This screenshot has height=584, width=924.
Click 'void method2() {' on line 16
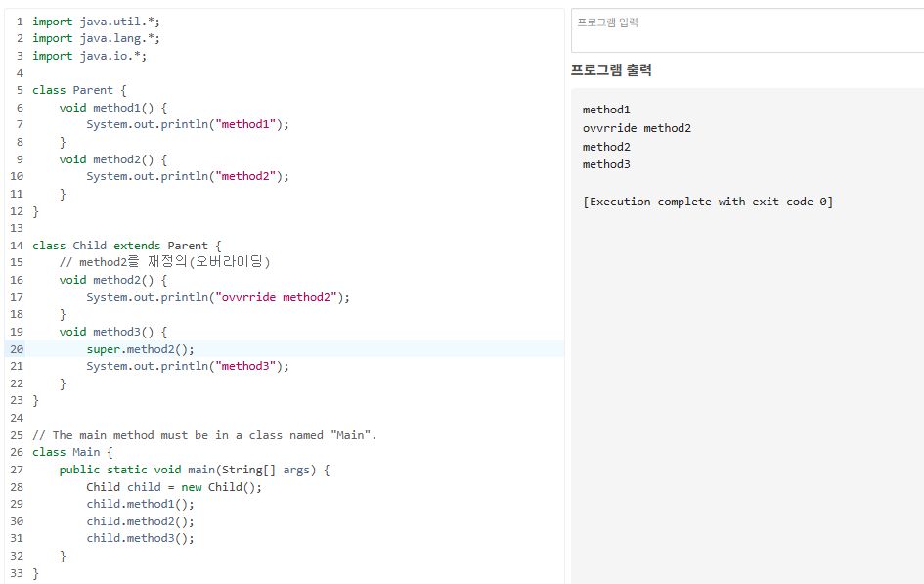[x=113, y=280]
